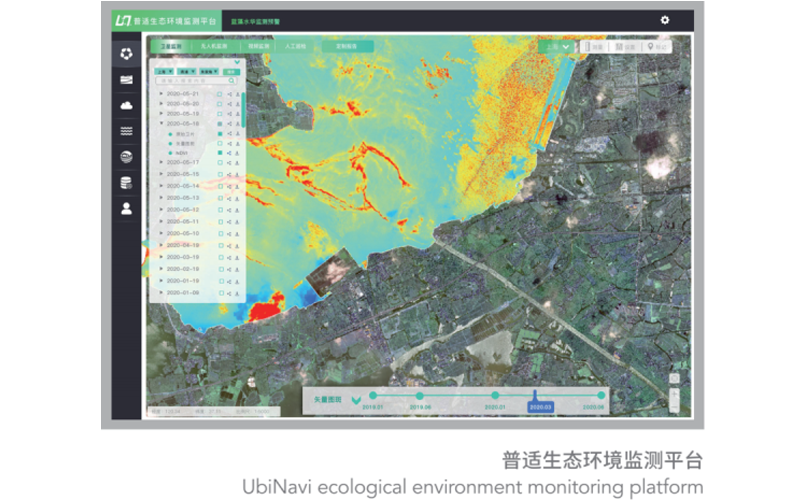Expand the 2020-05-14 tree entry
Image resolution: width=788 pixels, height=500 pixels.
click(161, 186)
